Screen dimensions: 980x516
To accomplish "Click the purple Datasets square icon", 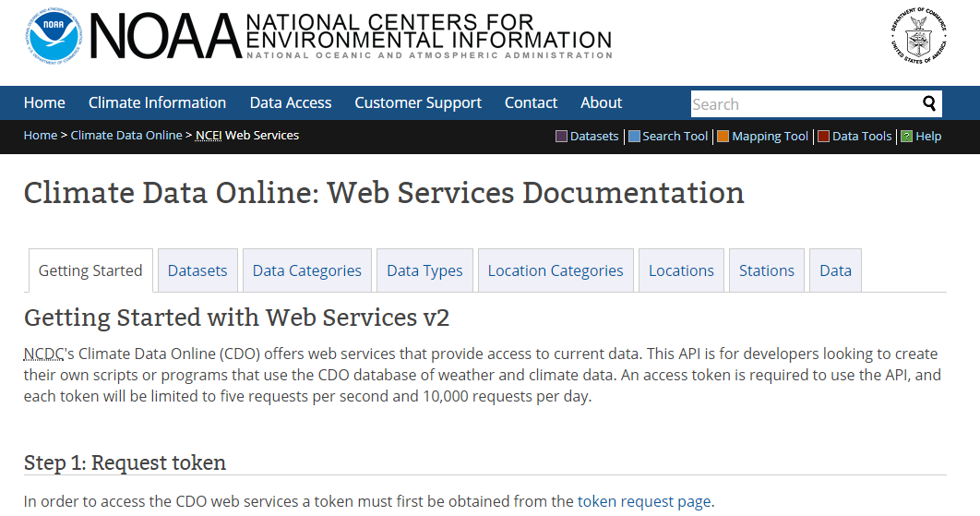I will pos(561,137).
